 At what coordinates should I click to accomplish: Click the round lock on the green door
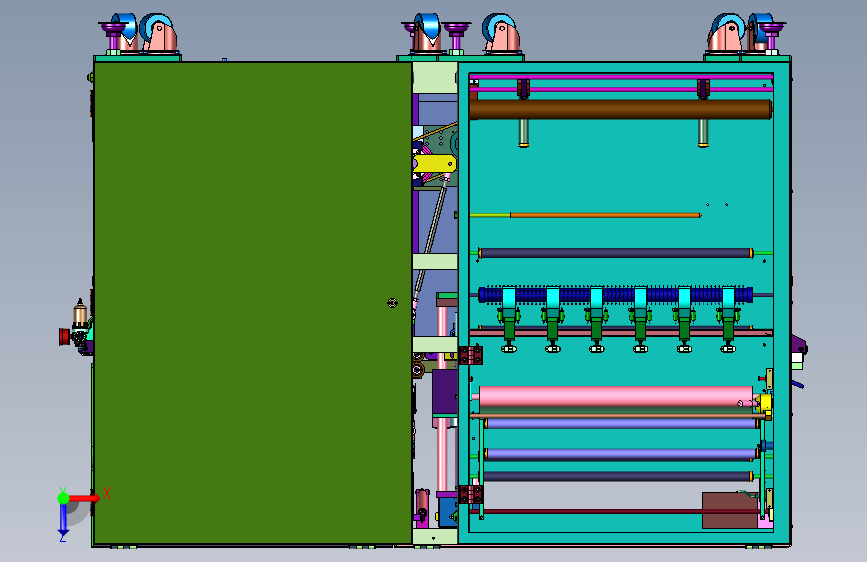(x=392, y=303)
